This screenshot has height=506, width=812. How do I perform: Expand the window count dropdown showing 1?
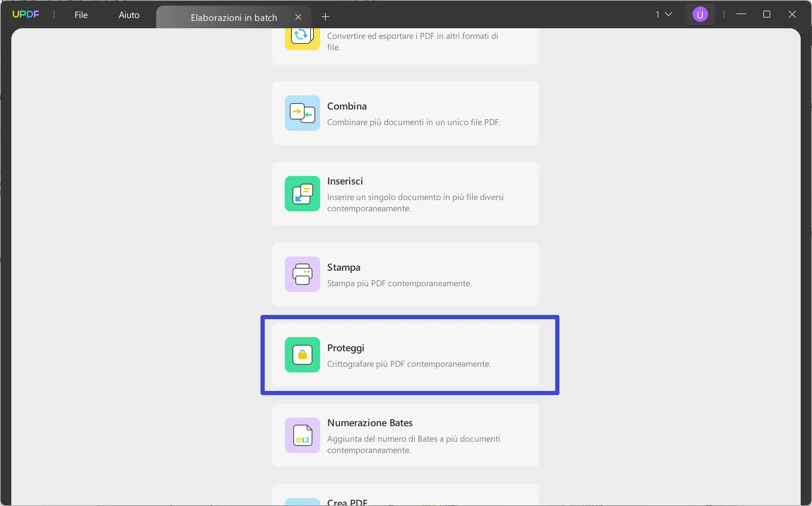(x=664, y=14)
